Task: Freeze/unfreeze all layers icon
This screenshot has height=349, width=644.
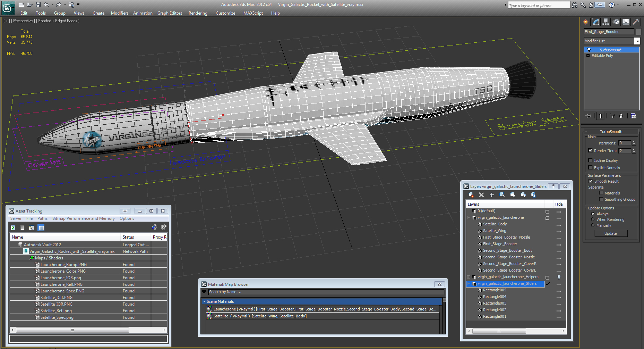Action: click(x=533, y=195)
